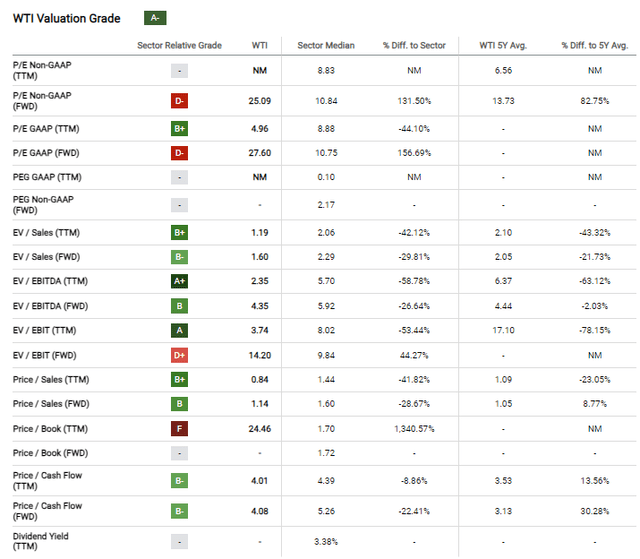Click the A+ grade badge for EV / EBITDA (TTM)
640x559 pixels.
coord(180,281)
